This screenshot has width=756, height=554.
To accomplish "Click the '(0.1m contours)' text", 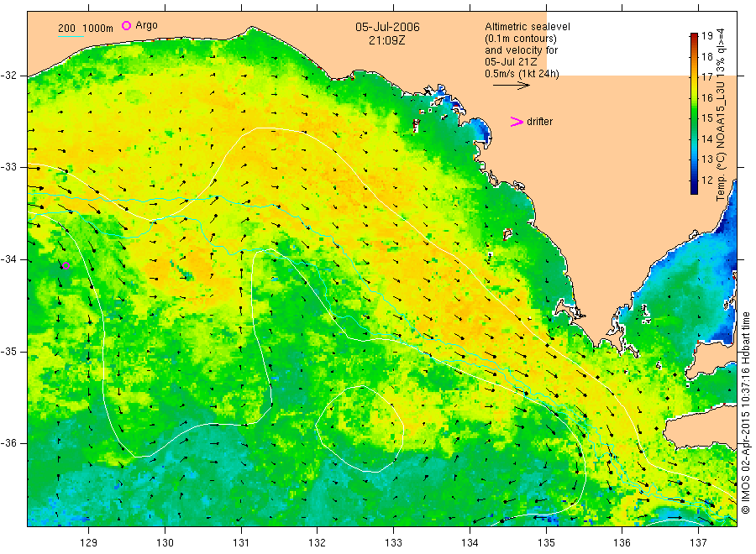I will pyautogui.click(x=521, y=39).
